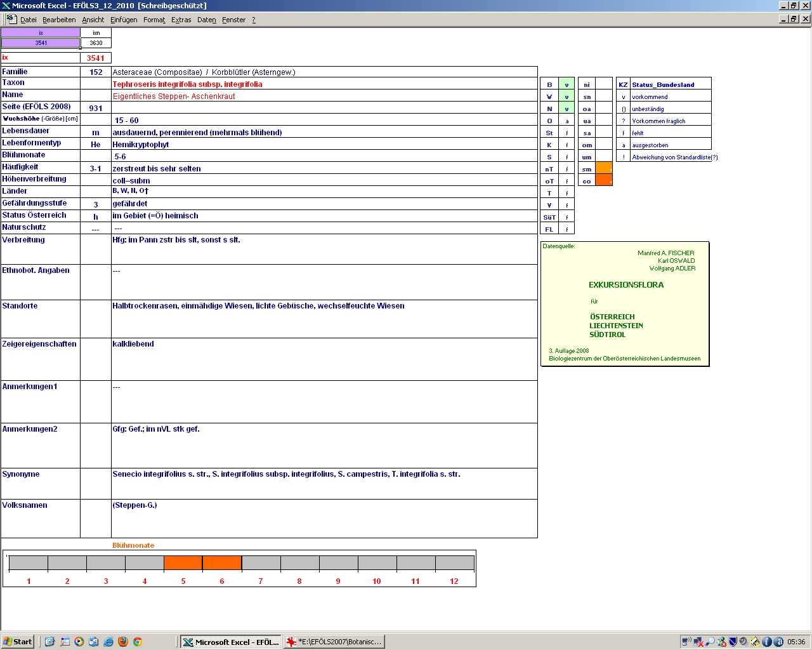
Task: Switch to the E:\EFÖLS2007\Botanisc taskbar window
Action: (x=334, y=642)
